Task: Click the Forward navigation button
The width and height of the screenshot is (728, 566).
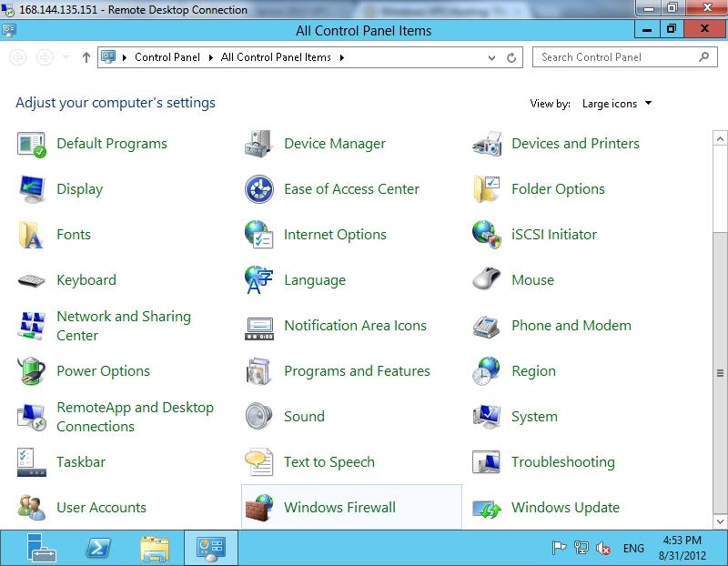Action: (x=45, y=57)
